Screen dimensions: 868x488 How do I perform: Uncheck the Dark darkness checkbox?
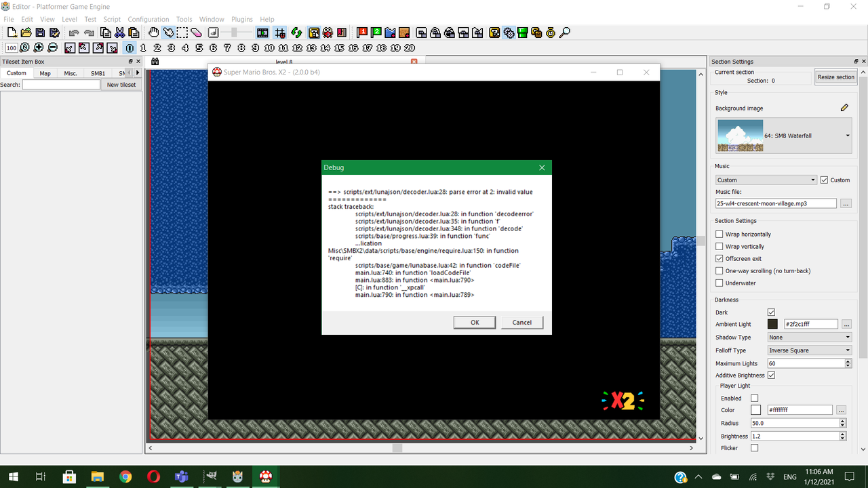point(771,312)
